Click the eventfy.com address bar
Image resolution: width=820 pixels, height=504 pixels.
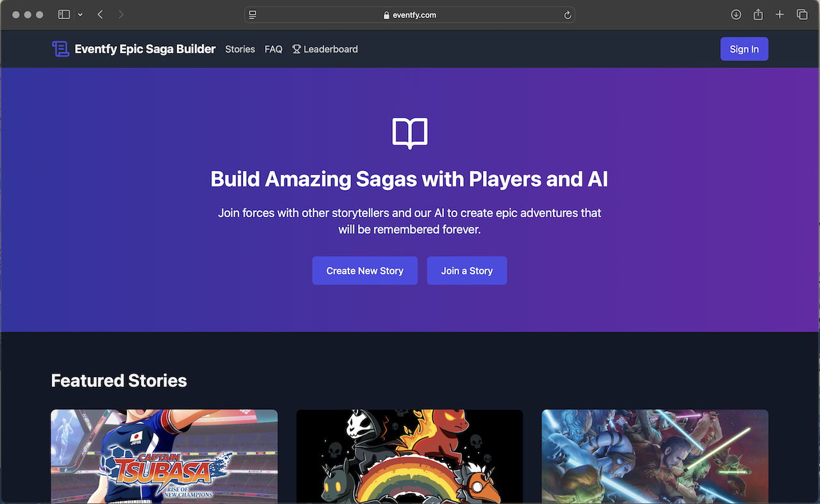(410, 15)
